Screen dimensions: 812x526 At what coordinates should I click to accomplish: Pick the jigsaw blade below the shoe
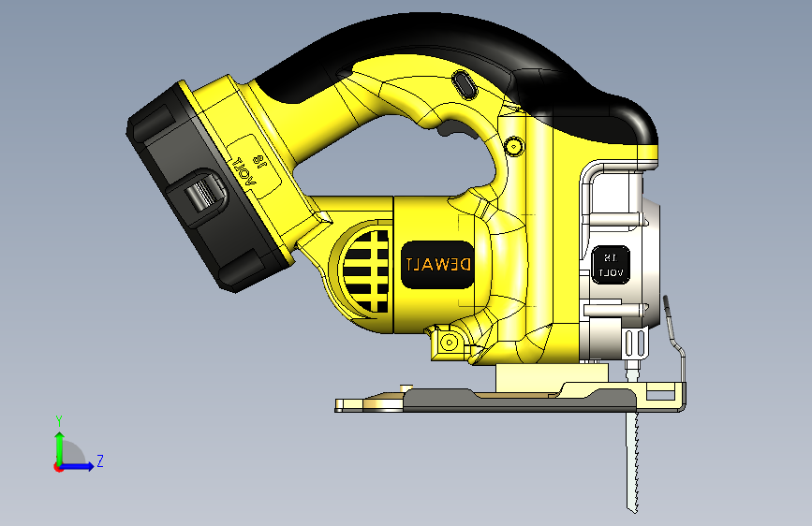632,460
